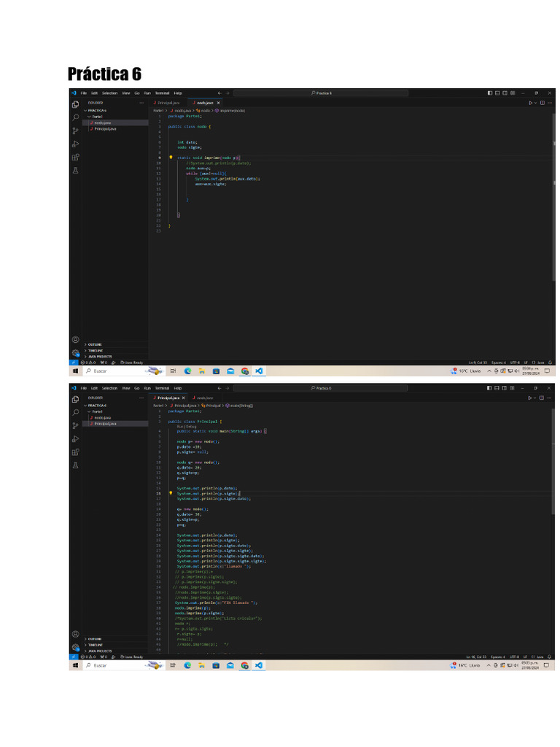Viewport: 560px width, 747px height.
Task: Open Search view in the upper VS Code window
Action: coord(75,117)
